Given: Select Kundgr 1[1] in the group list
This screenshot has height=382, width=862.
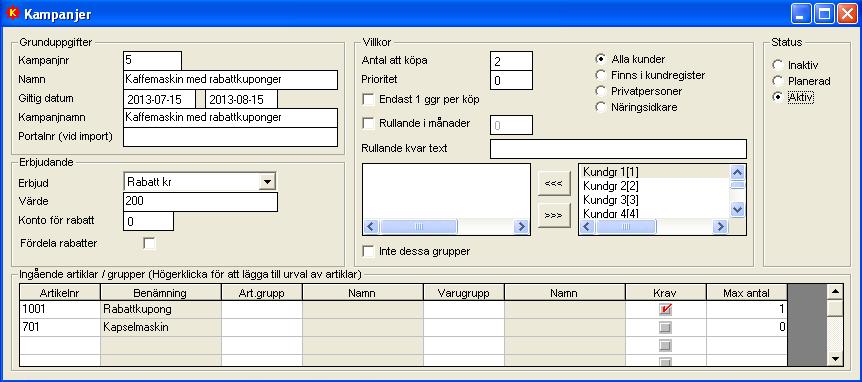Looking at the screenshot, I should [x=655, y=171].
